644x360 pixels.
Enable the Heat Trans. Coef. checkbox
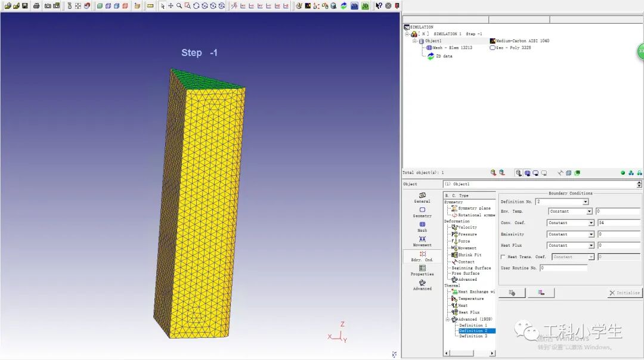click(503, 256)
